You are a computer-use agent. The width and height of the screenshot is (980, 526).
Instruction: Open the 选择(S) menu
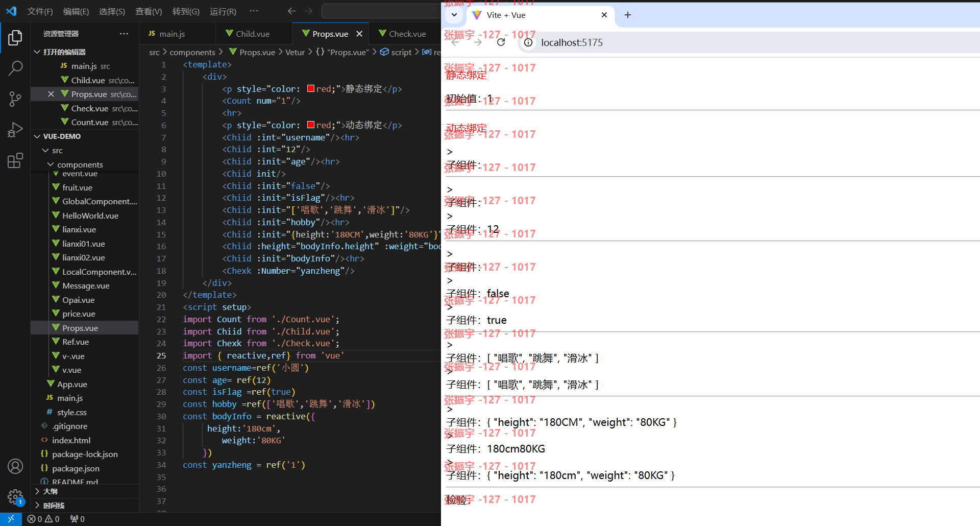(112, 11)
